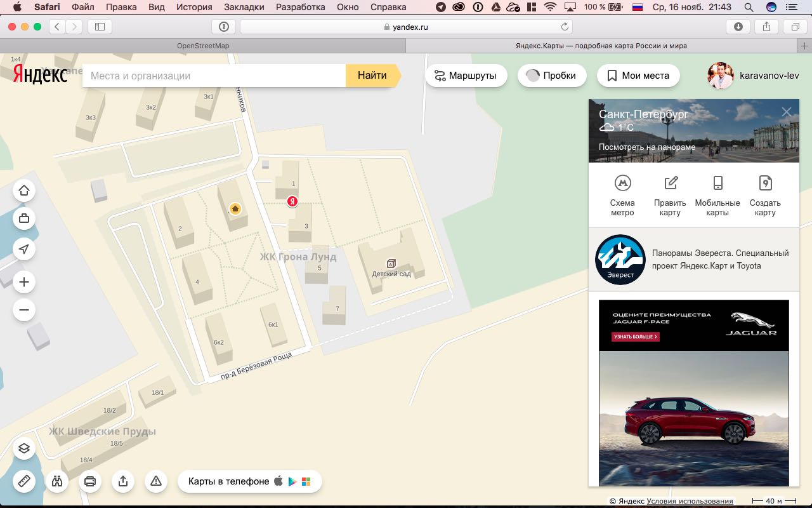
Task: Click the Apple App Store icon
Action: [278, 481]
